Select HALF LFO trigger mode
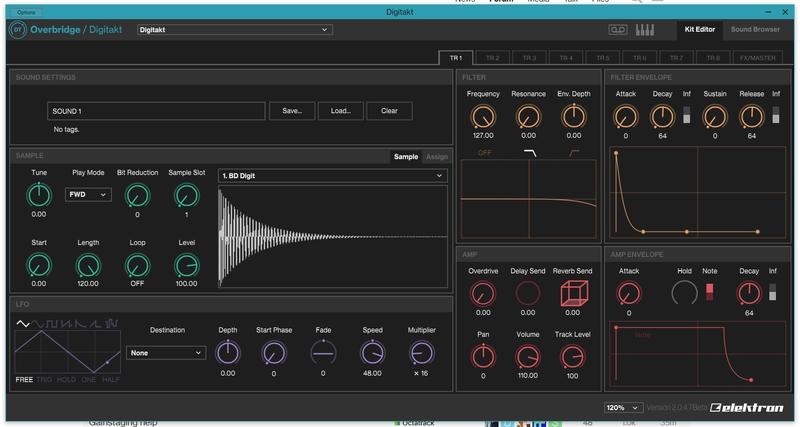Image resolution: width=800 pixels, height=427 pixels. [x=111, y=380]
